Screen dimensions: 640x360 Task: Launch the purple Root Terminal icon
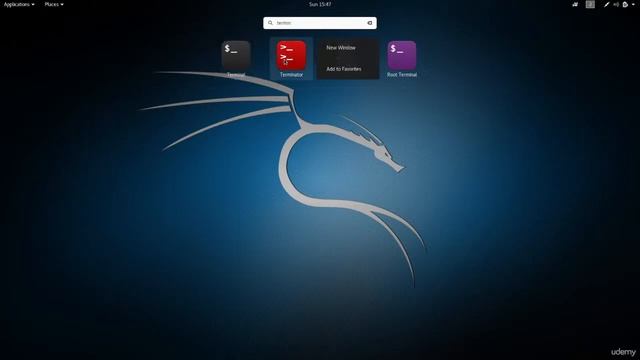(x=402, y=55)
